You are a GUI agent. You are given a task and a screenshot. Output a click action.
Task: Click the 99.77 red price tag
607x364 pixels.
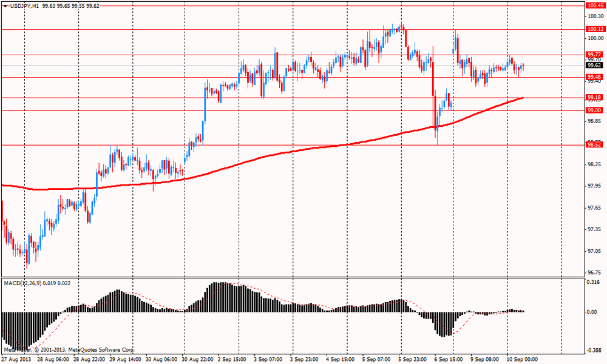point(594,54)
